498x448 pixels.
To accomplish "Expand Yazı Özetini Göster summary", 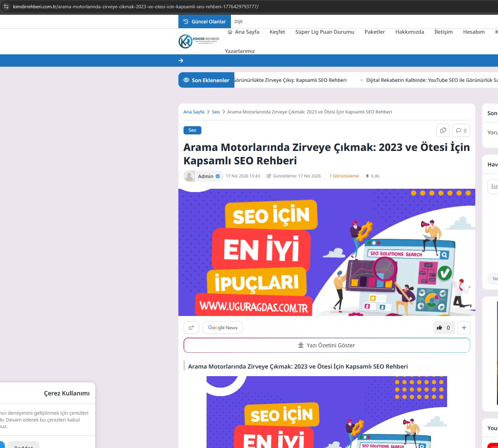I will 327,345.
